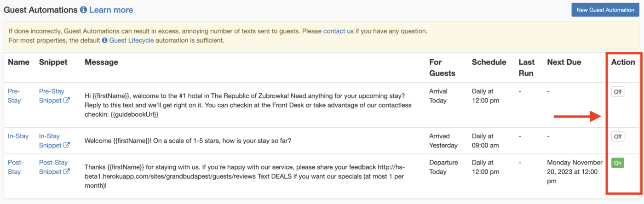The height and width of the screenshot is (204, 644).
Task: Turn off the Post-Stay automation On switch
Action: click(618, 163)
